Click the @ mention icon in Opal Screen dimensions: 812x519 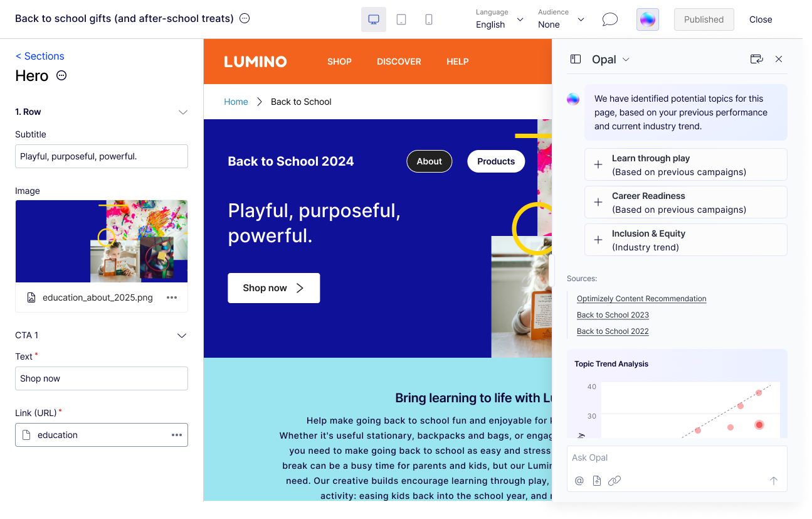point(579,481)
